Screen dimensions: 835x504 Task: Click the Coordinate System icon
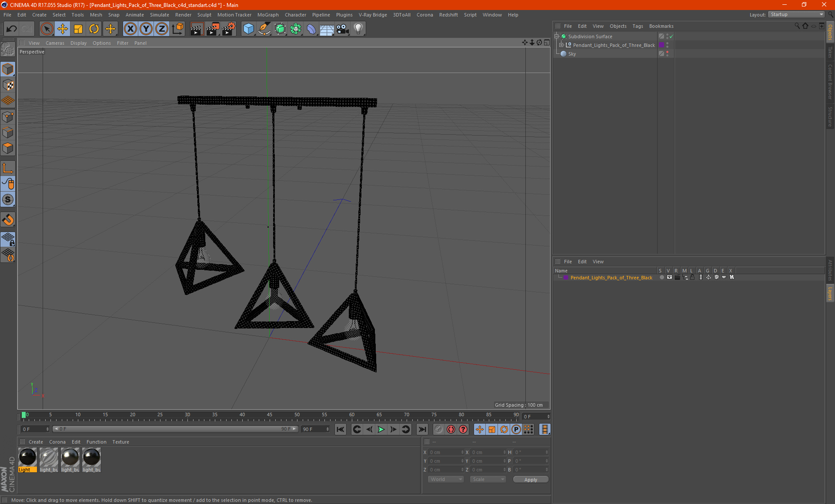[x=177, y=29]
